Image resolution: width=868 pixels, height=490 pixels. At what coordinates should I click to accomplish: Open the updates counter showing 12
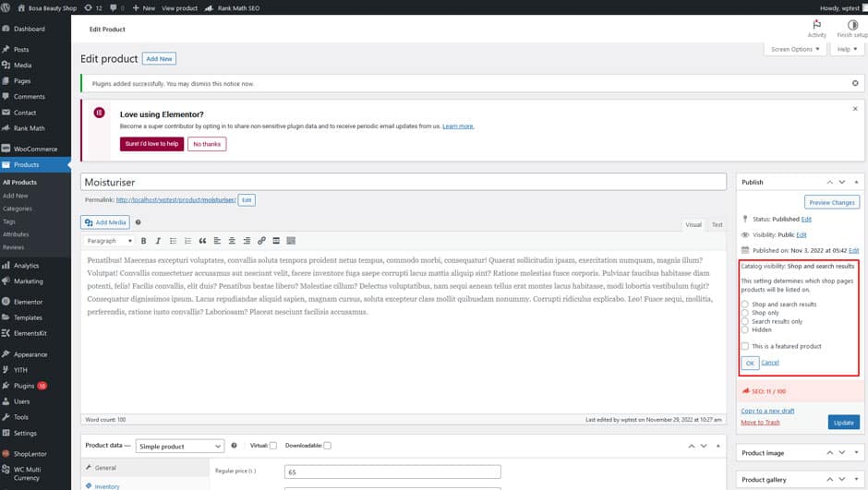[x=93, y=7]
